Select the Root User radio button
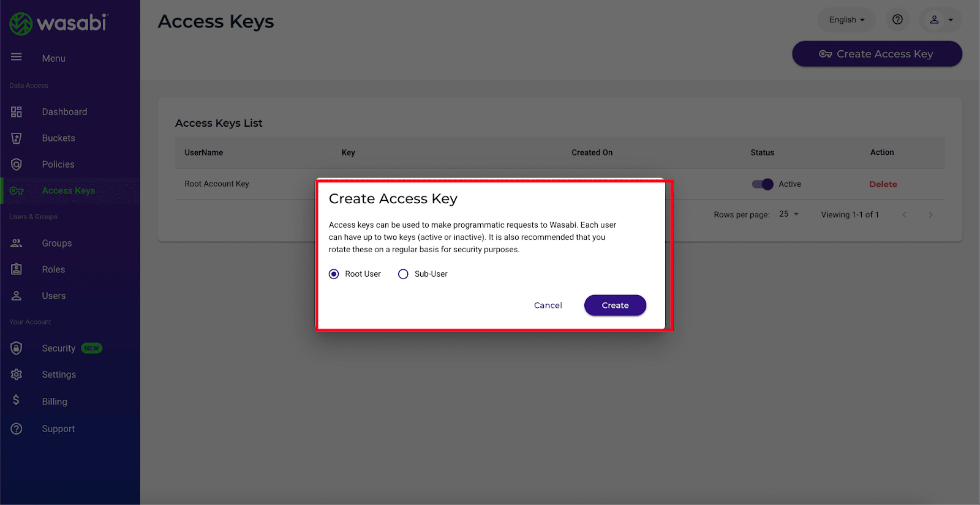Screen dimensions: 980x505 click(334, 274)
